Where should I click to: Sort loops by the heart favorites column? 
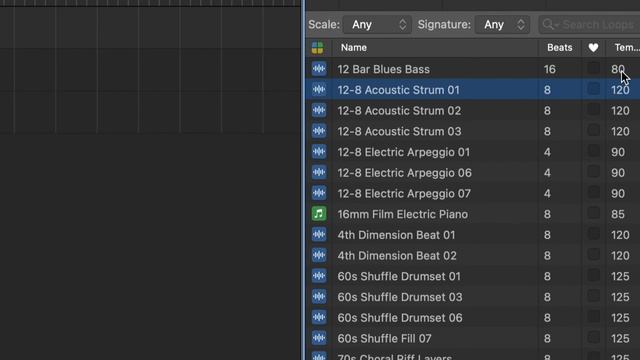(x=593, y=48)
